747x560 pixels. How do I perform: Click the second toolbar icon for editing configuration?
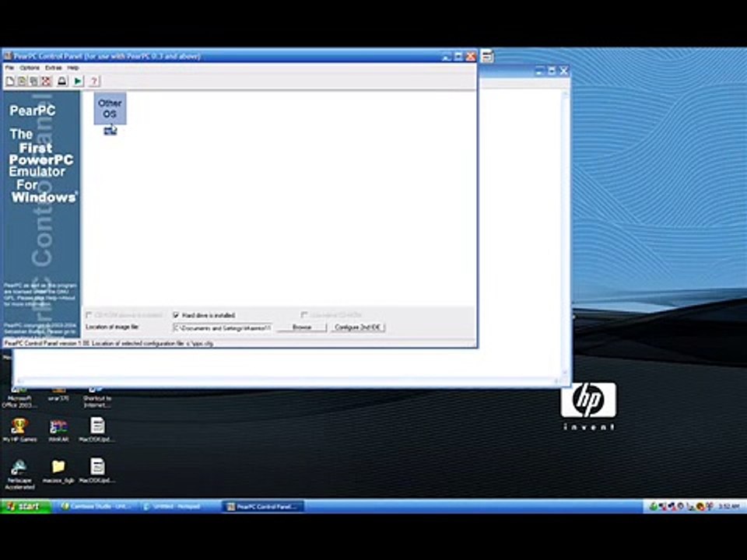22,82
